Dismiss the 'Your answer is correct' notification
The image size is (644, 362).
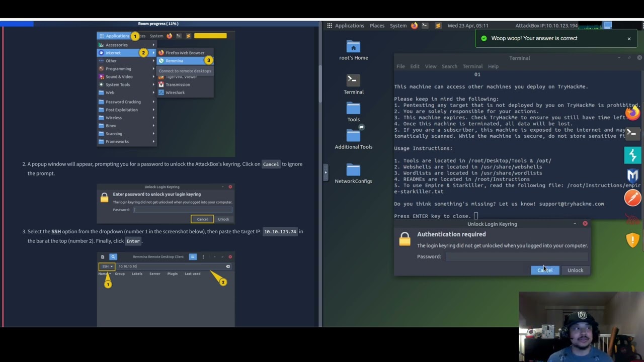[629, 39]
